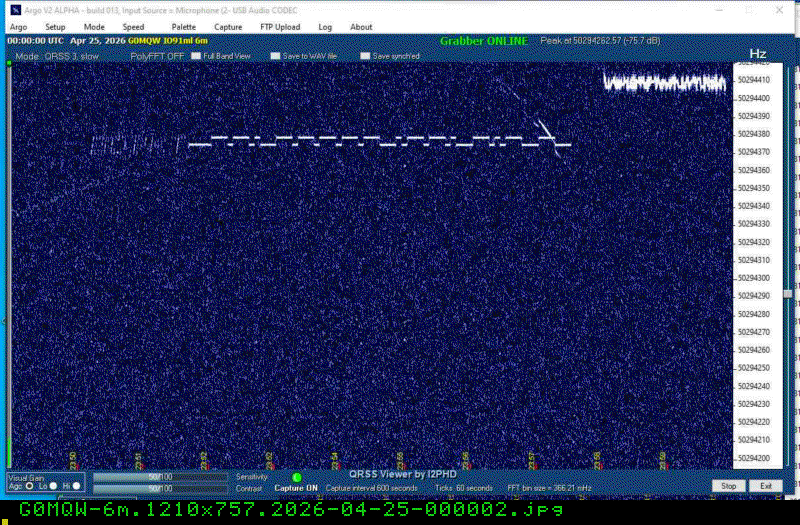Open the Speed menu
The width and height of the screenshot is (800, 525).
133,27
